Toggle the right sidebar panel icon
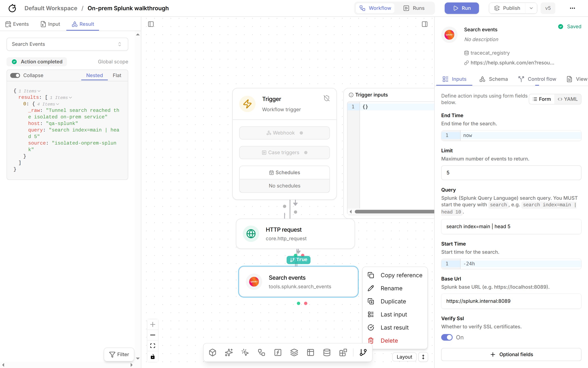Viewport: 588px width, 368px height. tap(424, 24)
